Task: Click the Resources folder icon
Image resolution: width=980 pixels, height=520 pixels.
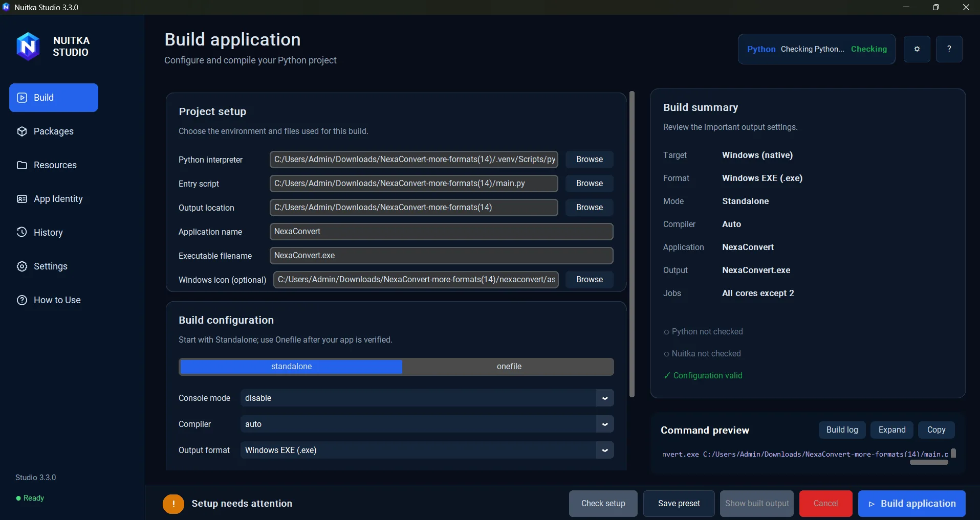Action: click(x=22, y=165)
